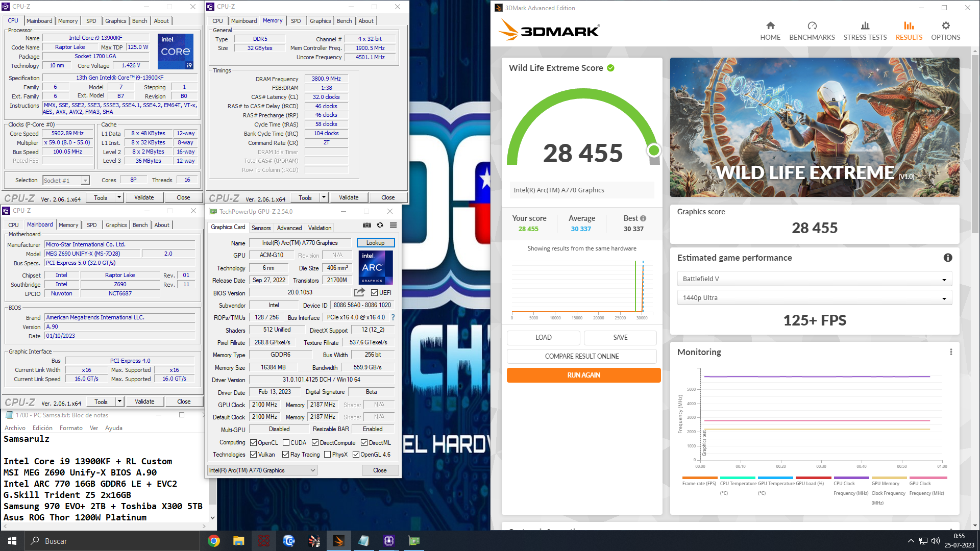Open Monitoring panel three-dot menu
This screenshot has height=551, width=980.
tap(951, 352)
